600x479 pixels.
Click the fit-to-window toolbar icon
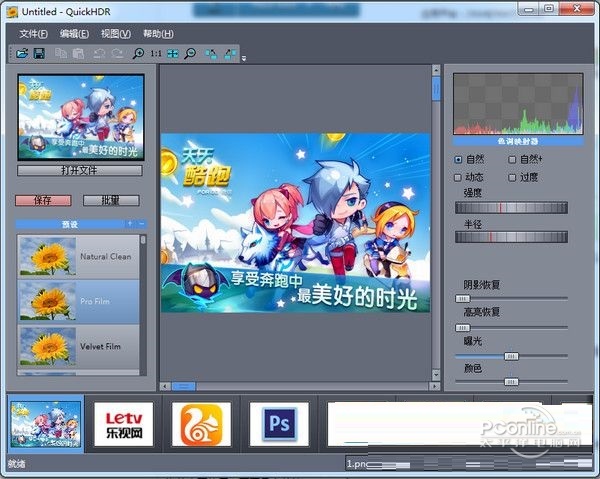[173, 54]
